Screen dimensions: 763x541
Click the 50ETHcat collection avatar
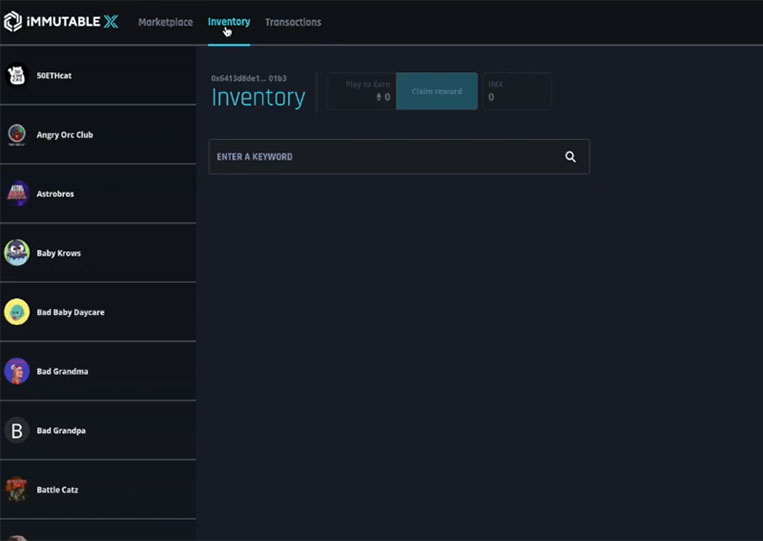(17, 75)
